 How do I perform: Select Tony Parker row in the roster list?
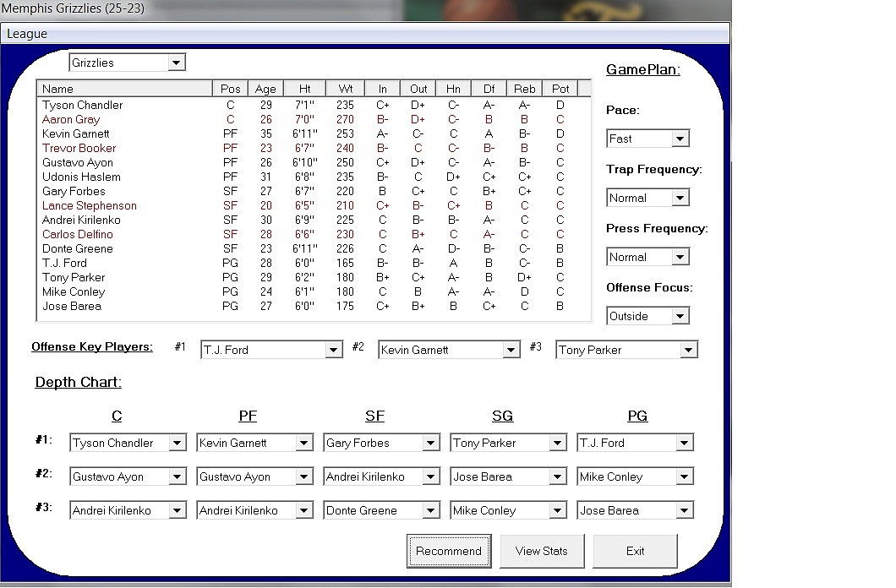(x=313, y=277)
